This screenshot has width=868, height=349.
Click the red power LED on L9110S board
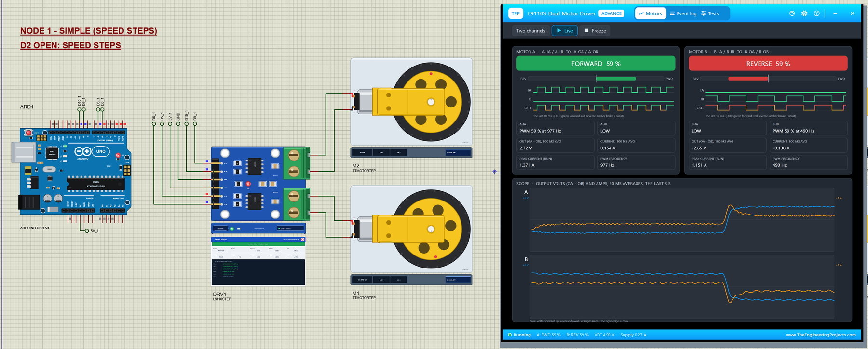pyautogui.click(x=248, y=184)
